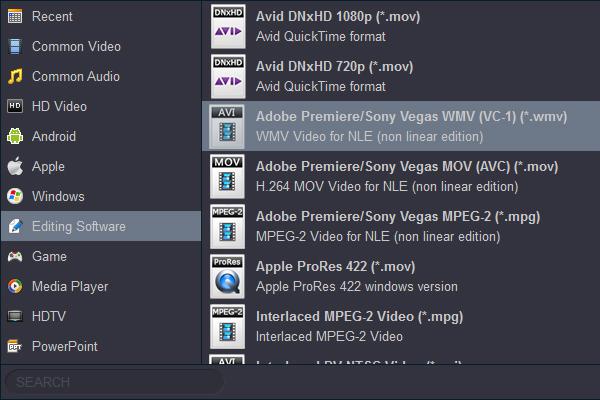Click the Avid DNxHD 720p format icon

tap(228, 76)
